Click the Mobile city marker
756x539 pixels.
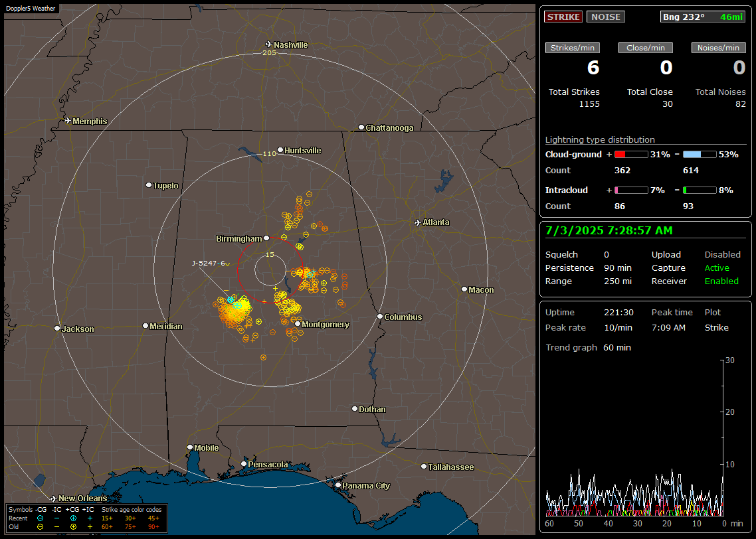tap(190, 447)
